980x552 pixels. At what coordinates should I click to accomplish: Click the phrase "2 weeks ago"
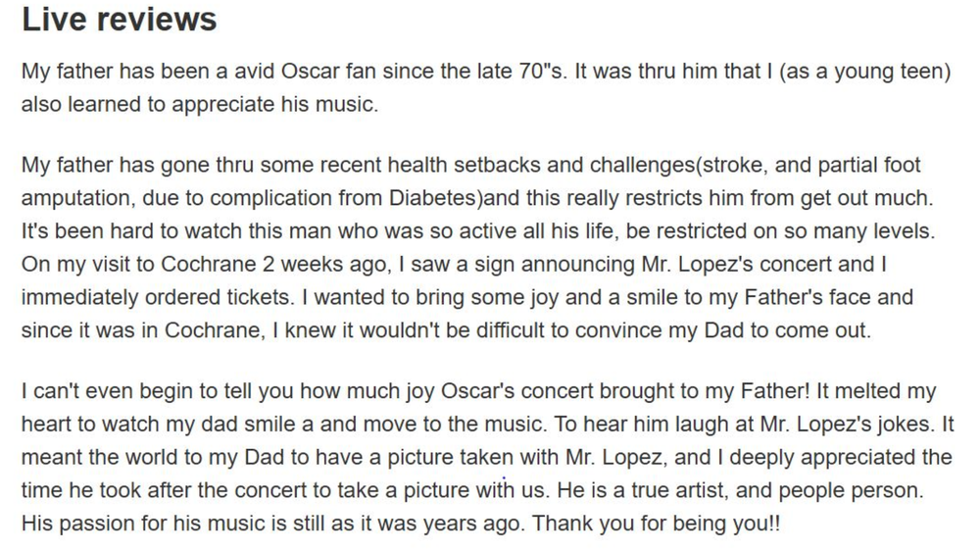coord(298,265)
